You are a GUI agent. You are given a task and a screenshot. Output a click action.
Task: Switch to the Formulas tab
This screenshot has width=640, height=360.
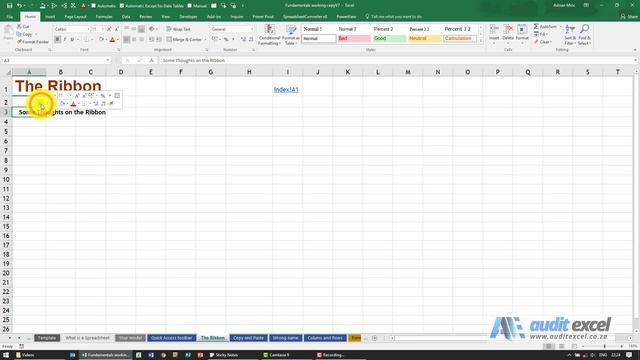click(x=104, y=17)
